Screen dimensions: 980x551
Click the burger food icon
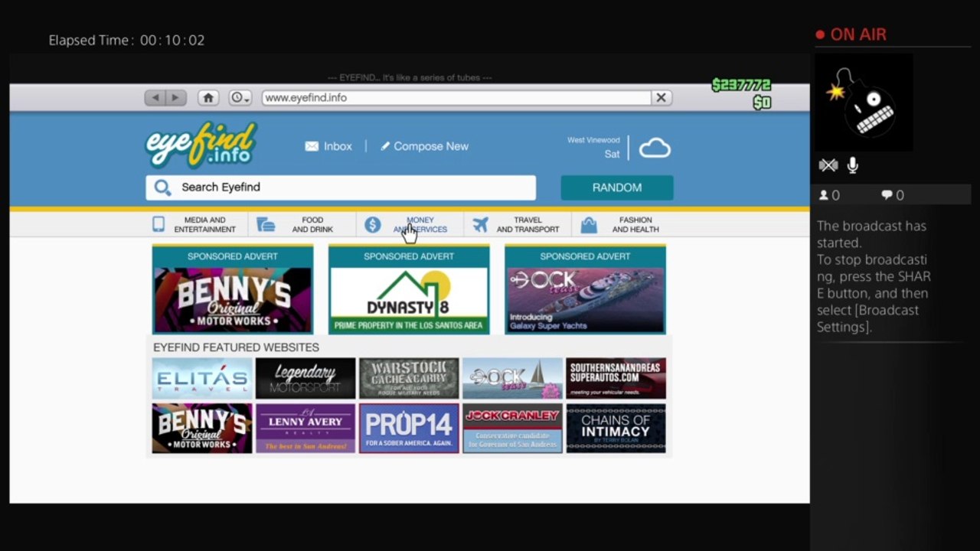[x=266, y=224]
